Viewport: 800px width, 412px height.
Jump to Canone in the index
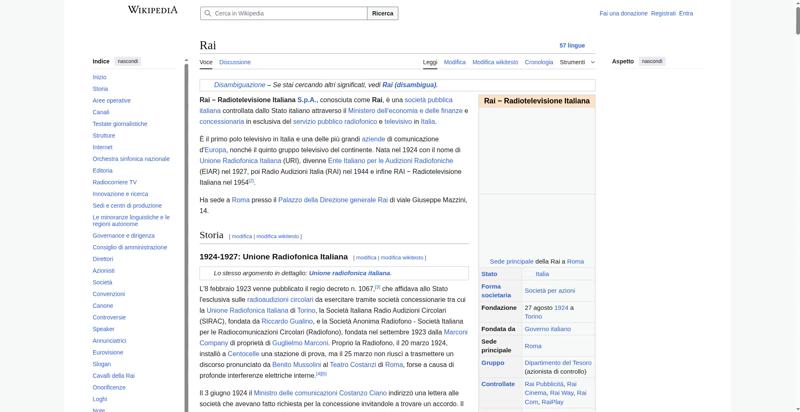point(103,306)
